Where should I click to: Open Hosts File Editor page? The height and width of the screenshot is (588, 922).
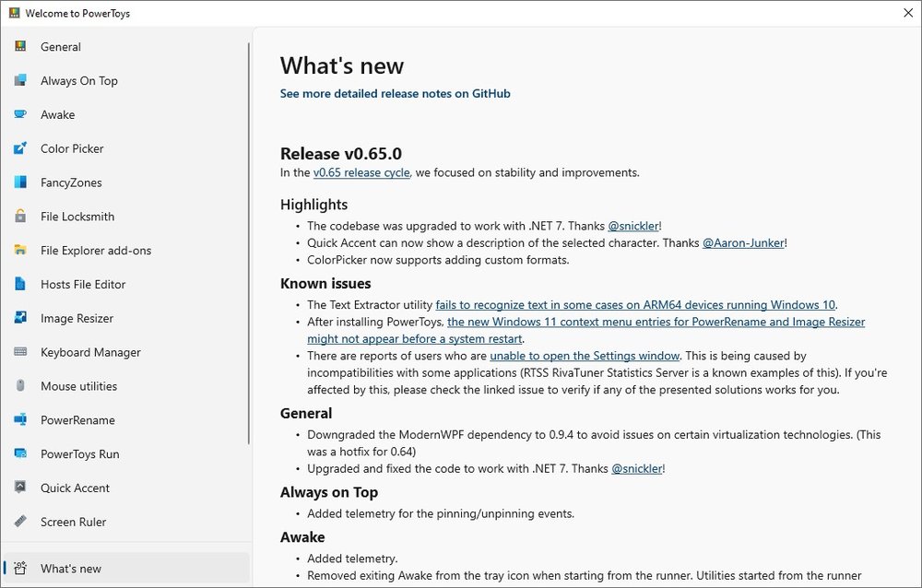(83, 285)
